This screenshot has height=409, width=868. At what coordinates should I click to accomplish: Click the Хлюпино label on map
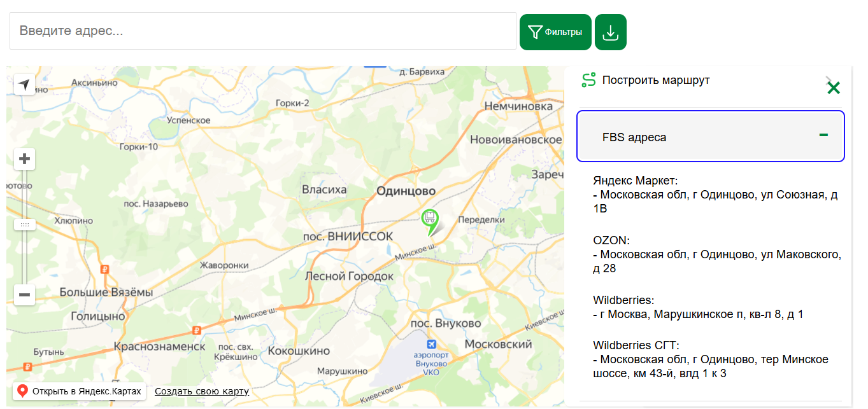(x=73, y=221)
